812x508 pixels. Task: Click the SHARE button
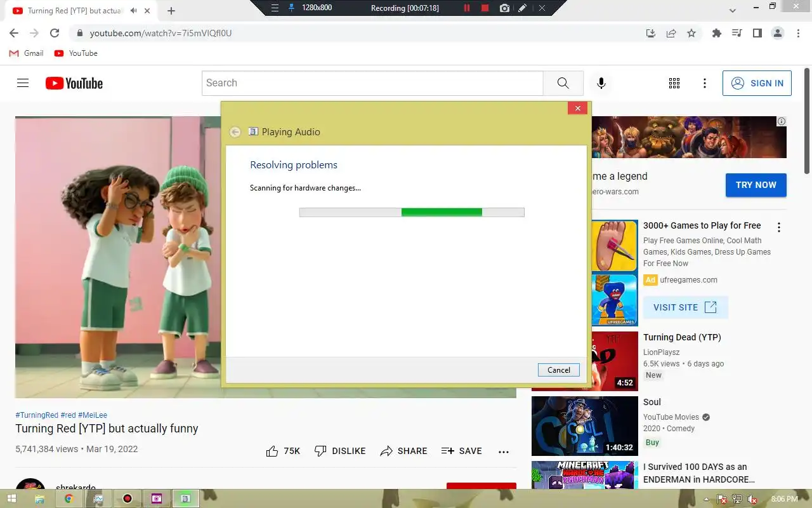coord(403,451)
